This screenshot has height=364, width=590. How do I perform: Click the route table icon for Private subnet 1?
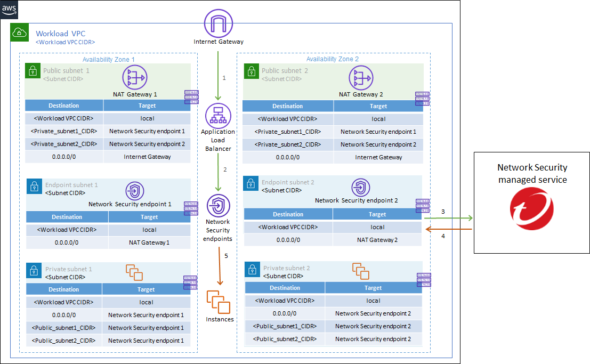pyautogui.click(x=190, y=282)
